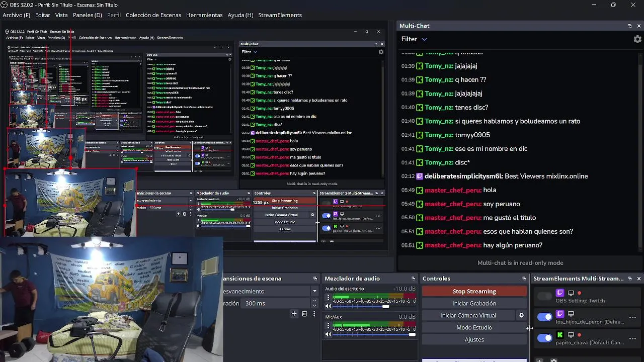Click the duration 300 ms field
Image resolution: width=644 pixels, height=362 pixels.
[x=276, y=303]
